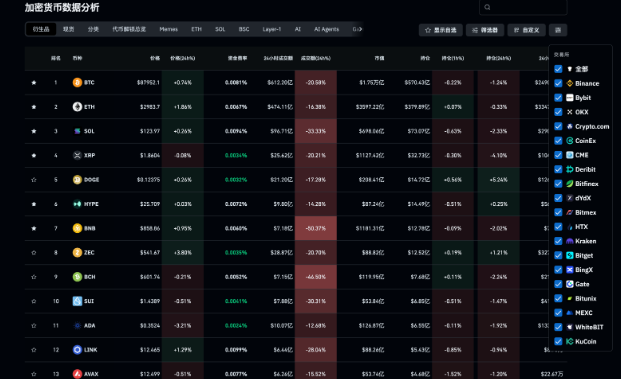Switch to the 现货 tab
The image size is (621, 379).
coord(69,29)
